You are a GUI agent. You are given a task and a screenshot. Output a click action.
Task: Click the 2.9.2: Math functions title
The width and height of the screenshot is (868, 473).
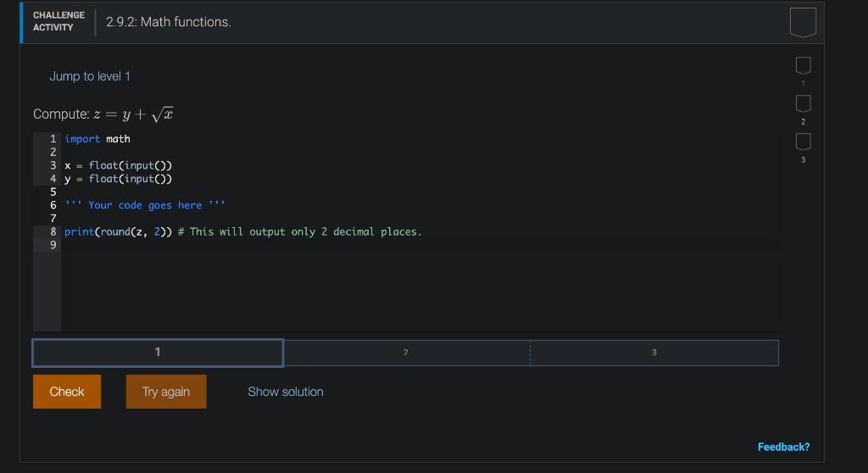point(169,22)
